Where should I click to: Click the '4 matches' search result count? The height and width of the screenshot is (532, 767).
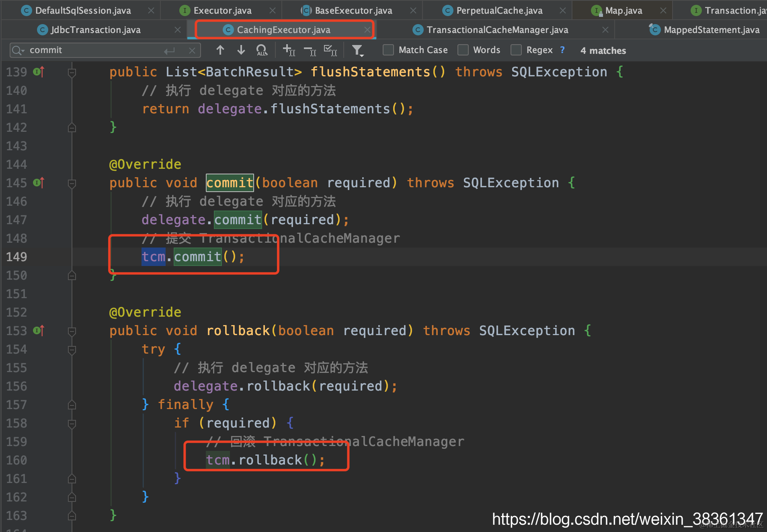[x=603, y=51]
